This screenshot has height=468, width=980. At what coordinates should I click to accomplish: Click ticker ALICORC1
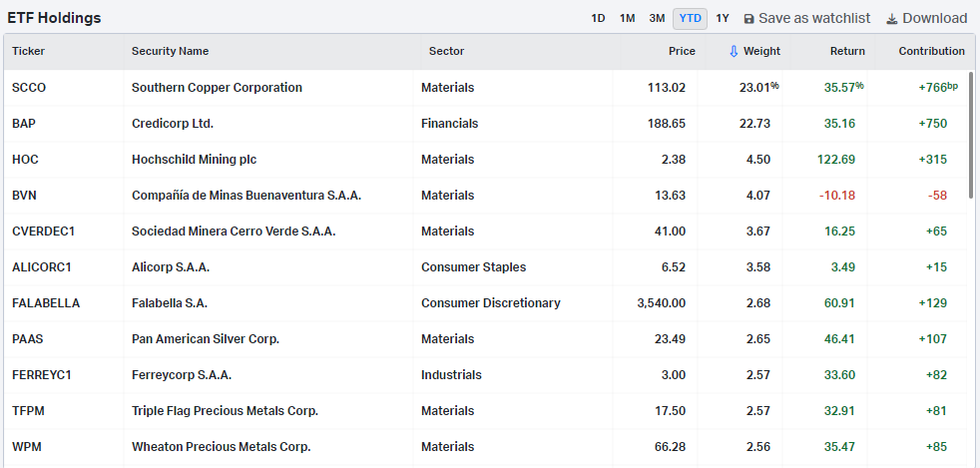(x=42, y=267)
